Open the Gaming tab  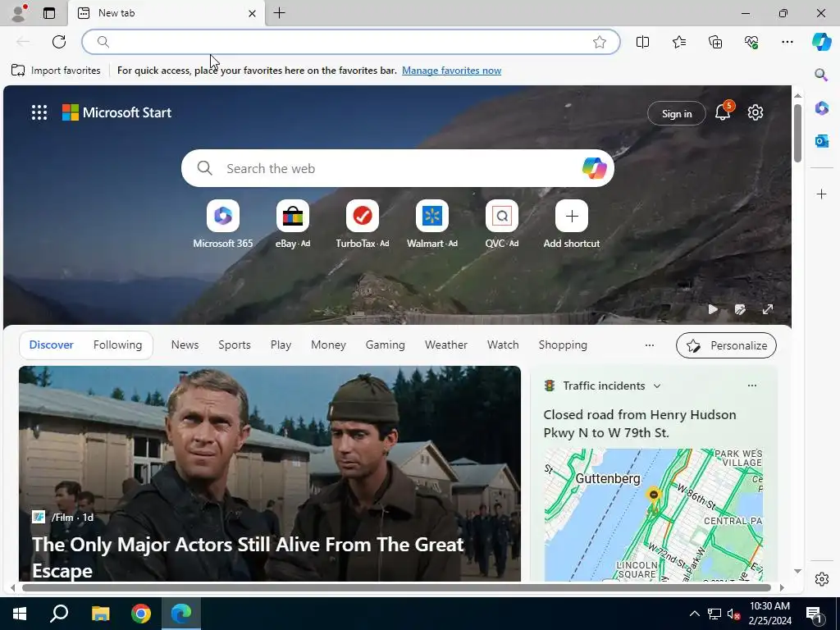(x=386, y=345)
